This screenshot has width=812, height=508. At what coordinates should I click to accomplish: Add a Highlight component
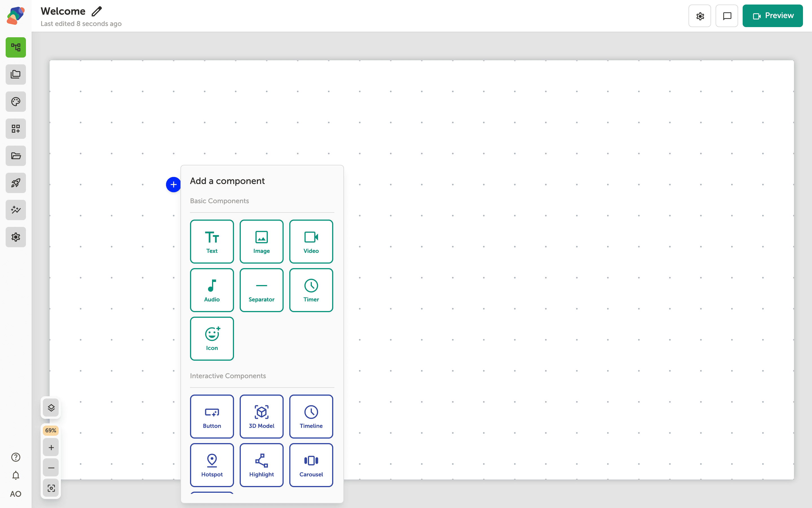pos(262,465)
